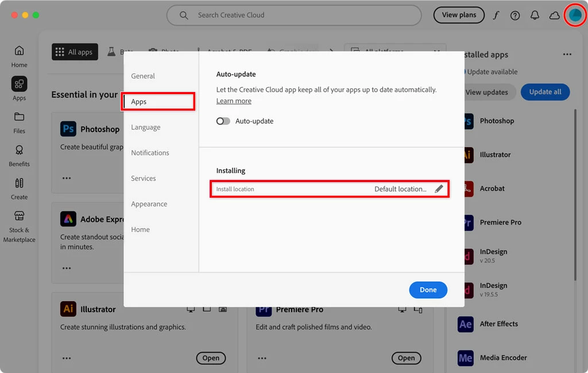The image size is (588, 373).
Task: Toggle the Auto-update switch
Action: (223, 121)
